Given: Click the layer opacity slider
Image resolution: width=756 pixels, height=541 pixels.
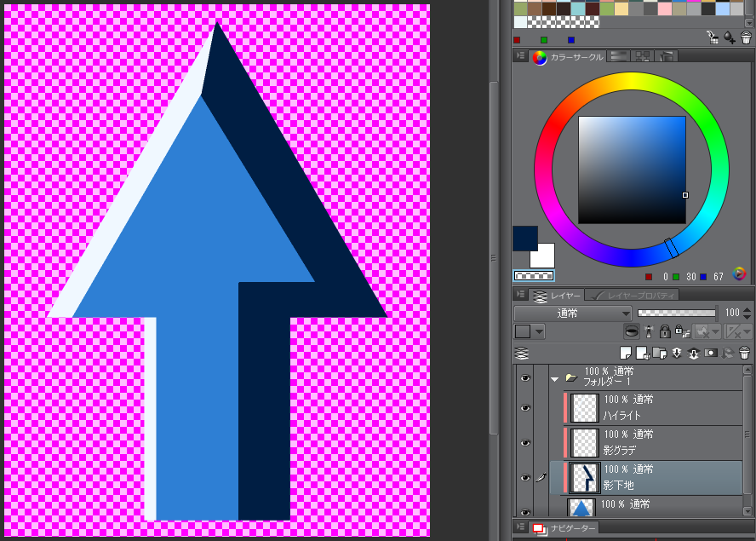Looking at the screenshot, I should [677, 314].
